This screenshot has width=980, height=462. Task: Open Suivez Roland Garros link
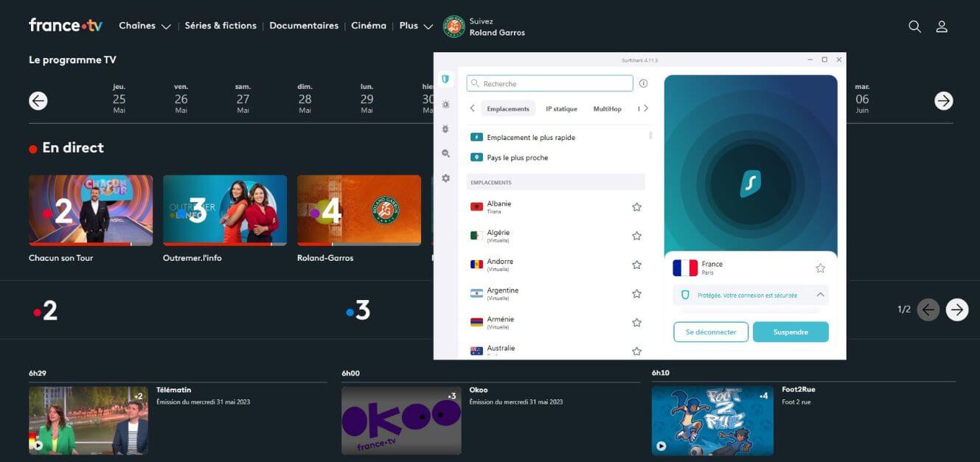coord(484,27)
